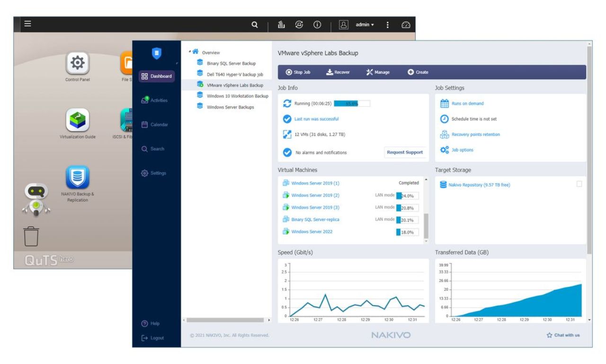Select Binary SQL Server Backup job
Screen dimensions: 606x364
(x=231, y=63)
